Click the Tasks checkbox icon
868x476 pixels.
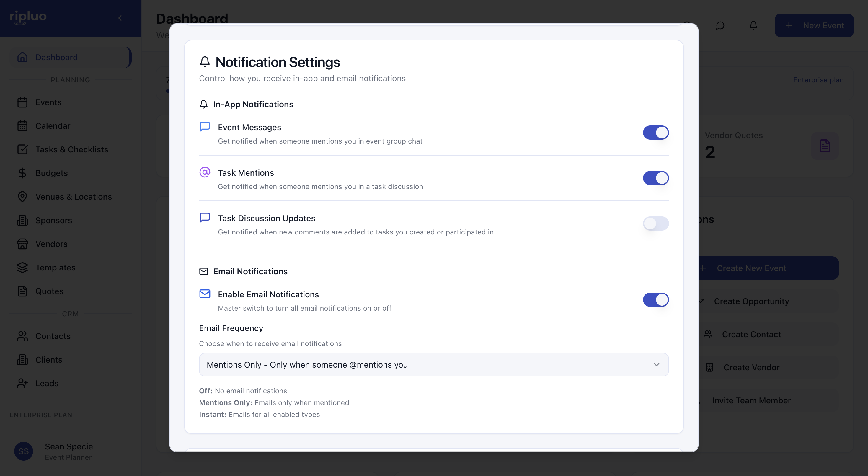22,149
